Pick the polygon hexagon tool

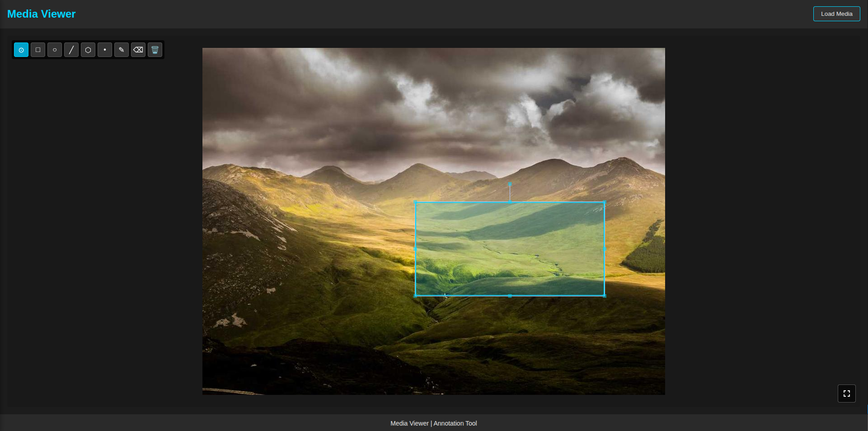(88, 50)
